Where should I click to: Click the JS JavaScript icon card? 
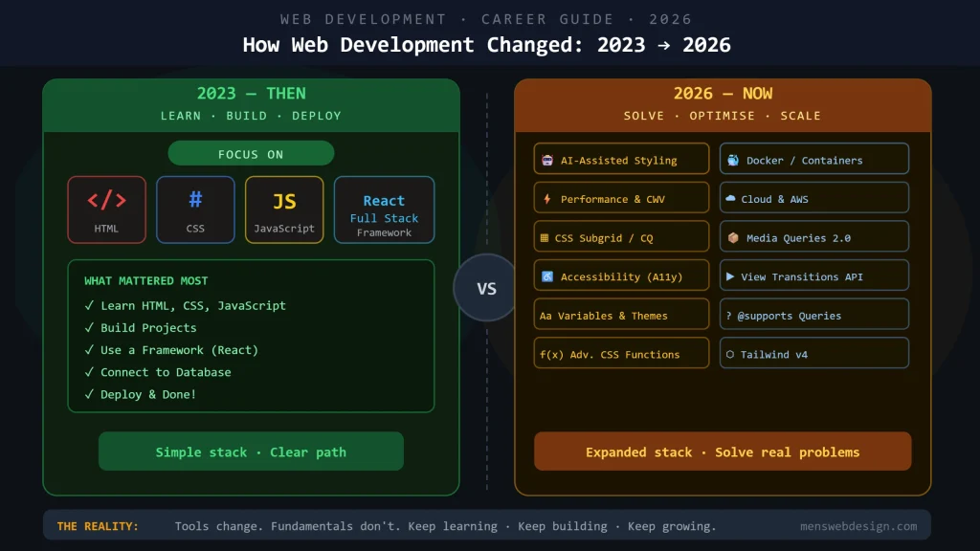(284, 209)
